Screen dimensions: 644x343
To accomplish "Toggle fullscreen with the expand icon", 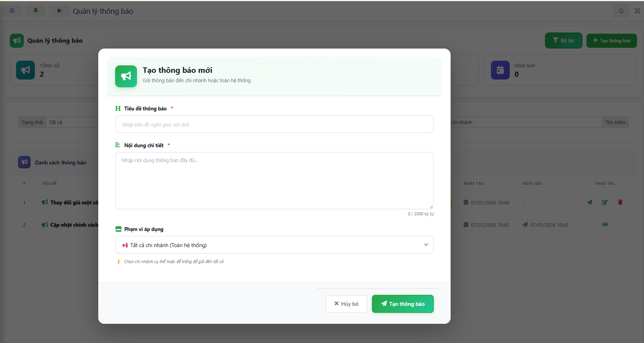I will [x=637, y=11].
